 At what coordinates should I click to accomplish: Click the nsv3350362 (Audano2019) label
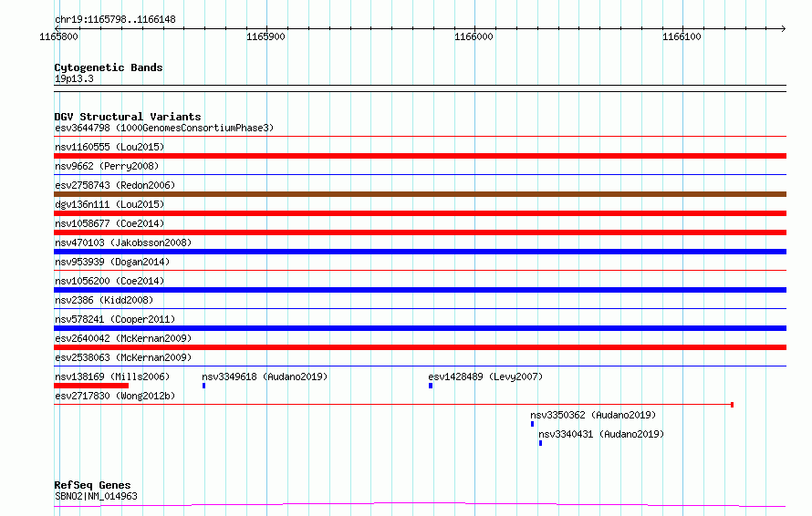coord(593,415)
